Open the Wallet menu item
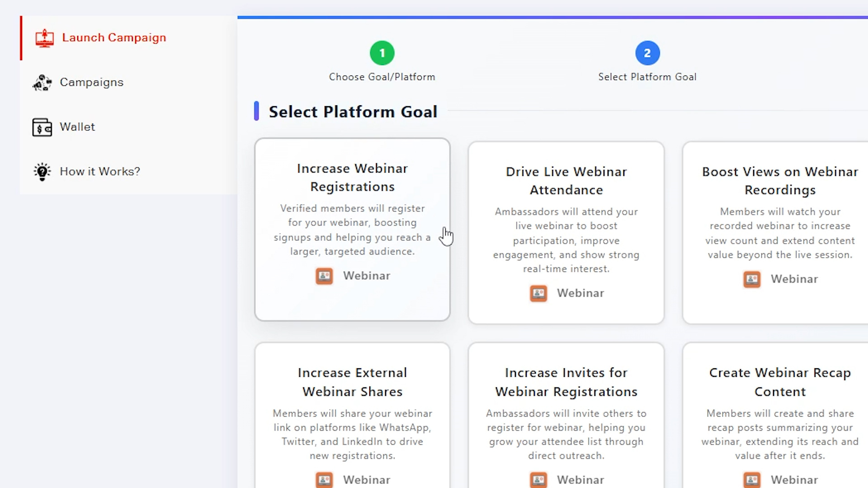 pos(77,127)
